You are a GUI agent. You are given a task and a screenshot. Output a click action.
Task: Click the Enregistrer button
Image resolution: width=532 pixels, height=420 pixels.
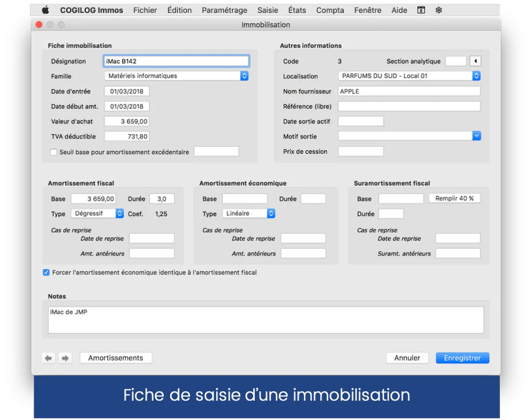coord(462,358)
